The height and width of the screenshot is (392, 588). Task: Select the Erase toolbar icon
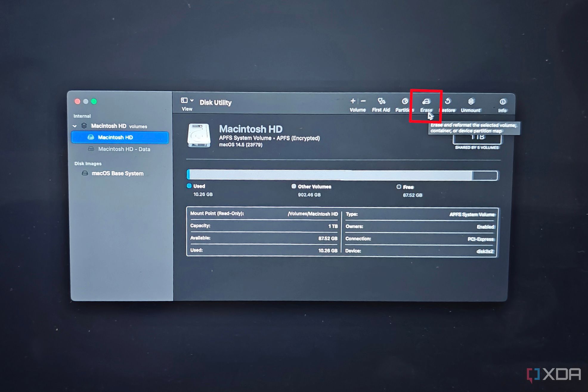click(426, 102)
